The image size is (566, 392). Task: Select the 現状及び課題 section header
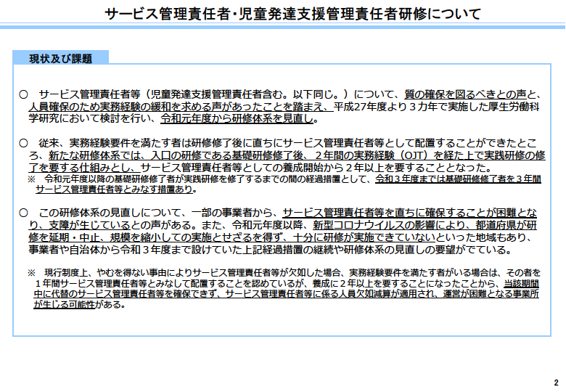tap(61, 59)
